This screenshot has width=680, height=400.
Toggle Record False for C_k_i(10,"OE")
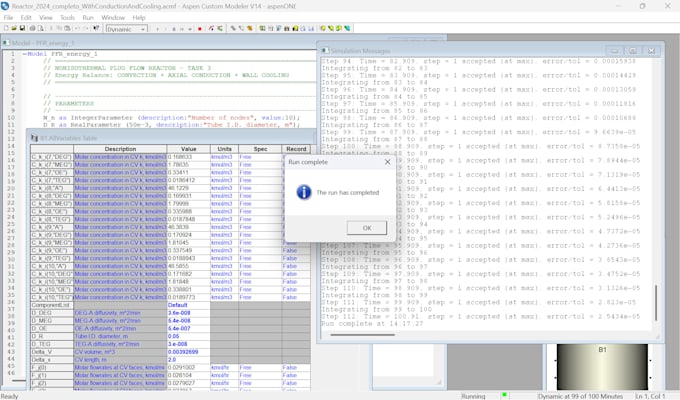[x=296, y=290]
